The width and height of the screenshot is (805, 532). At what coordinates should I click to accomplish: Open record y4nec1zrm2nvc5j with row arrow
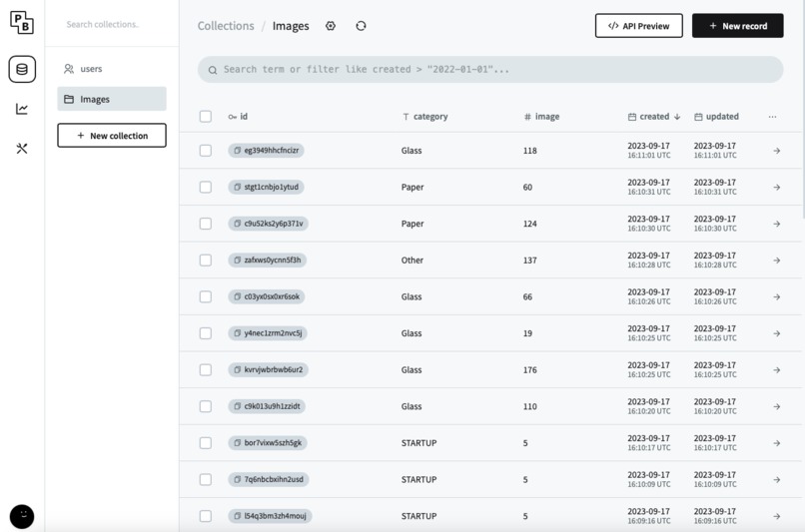pos(777,333)
